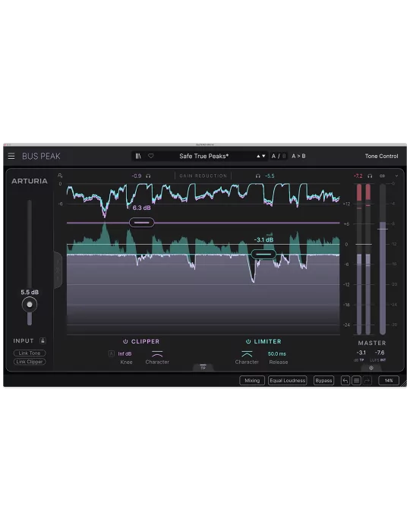Click the Bypass button
This screenshot has width=410, height=532.
tap(323, 381)
